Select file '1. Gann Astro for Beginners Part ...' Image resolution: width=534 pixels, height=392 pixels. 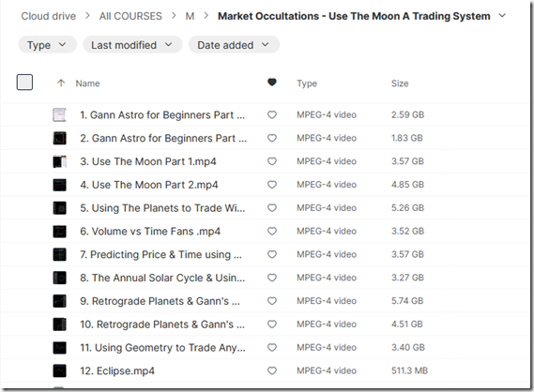(x=162, y=115)
